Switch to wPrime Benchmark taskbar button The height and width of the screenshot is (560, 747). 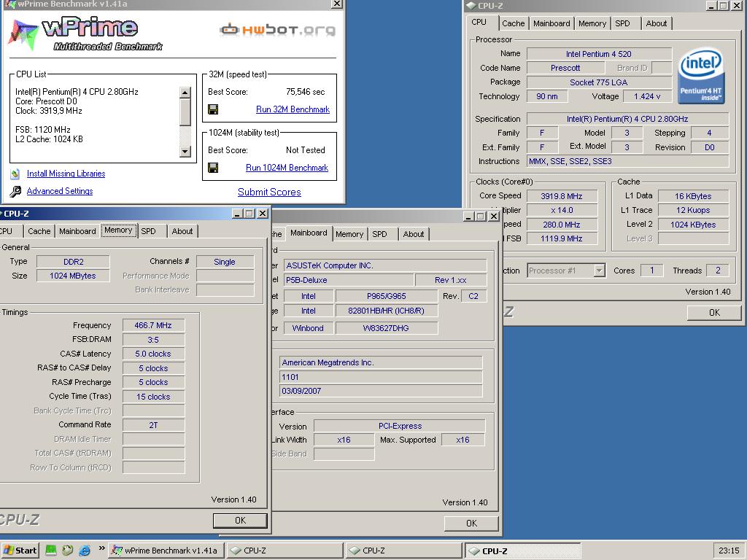point(166,551)
